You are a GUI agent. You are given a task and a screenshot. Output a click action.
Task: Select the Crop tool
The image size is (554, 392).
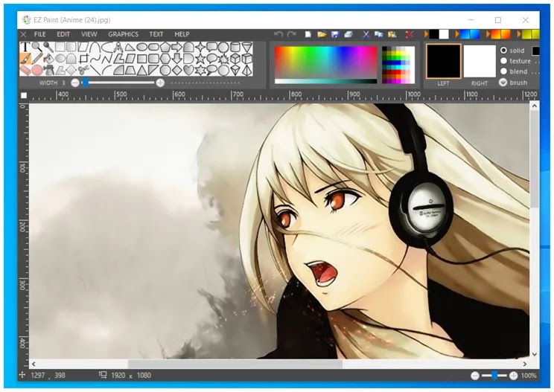(x=83, y=59)
